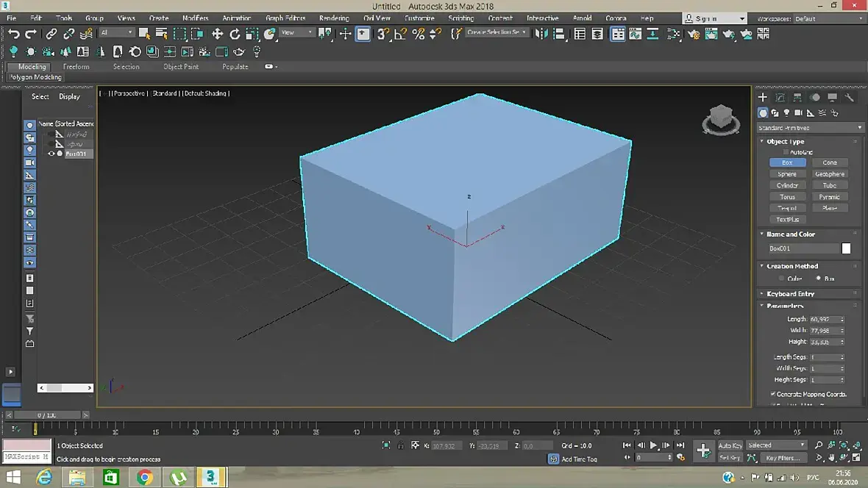Activate the Select and Move tool

(217, 35)
